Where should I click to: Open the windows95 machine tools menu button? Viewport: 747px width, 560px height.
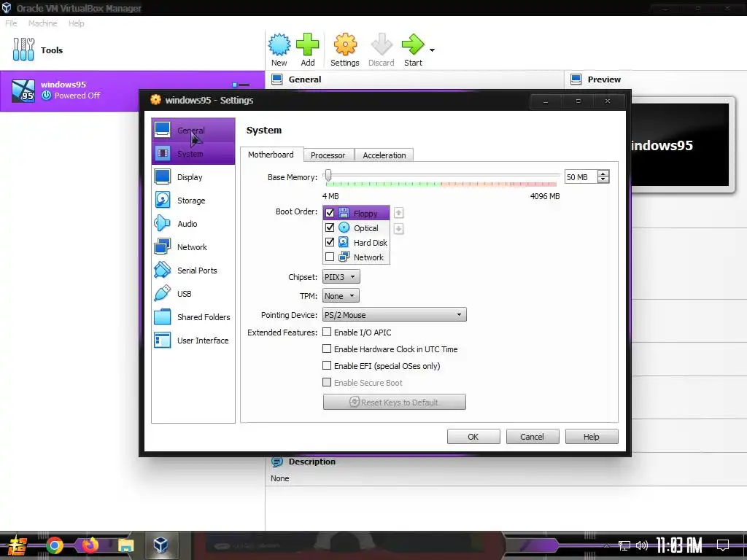[241, 85]
